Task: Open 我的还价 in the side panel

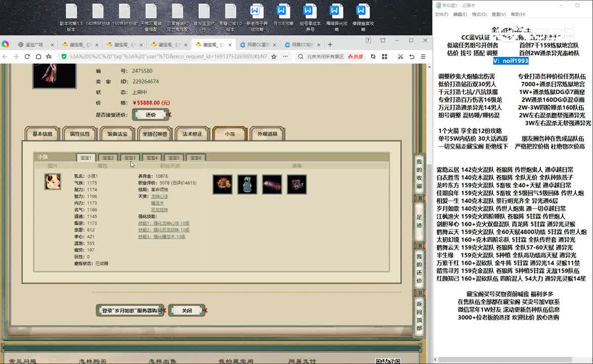Action: [419, 268]
